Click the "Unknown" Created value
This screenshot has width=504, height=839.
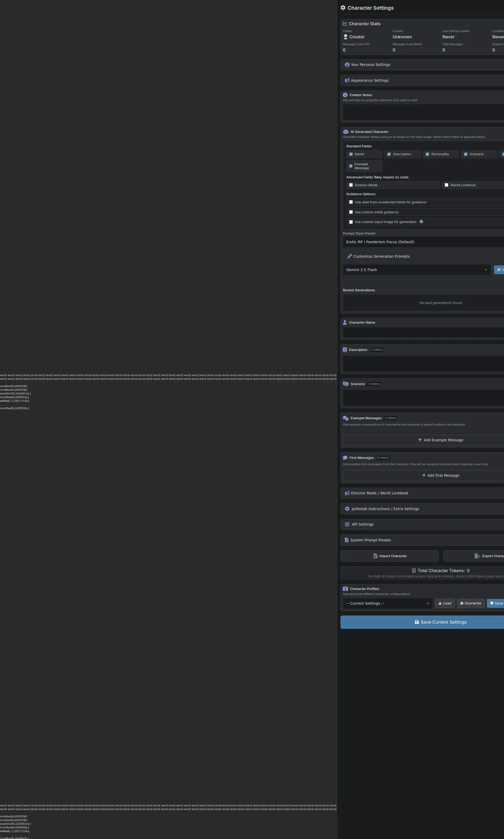402,37
